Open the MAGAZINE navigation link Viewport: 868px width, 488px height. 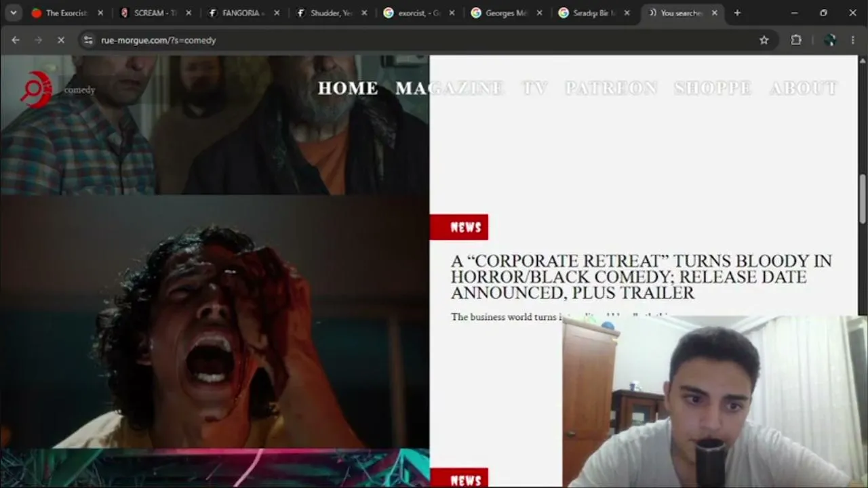click(x=449, y=88)
